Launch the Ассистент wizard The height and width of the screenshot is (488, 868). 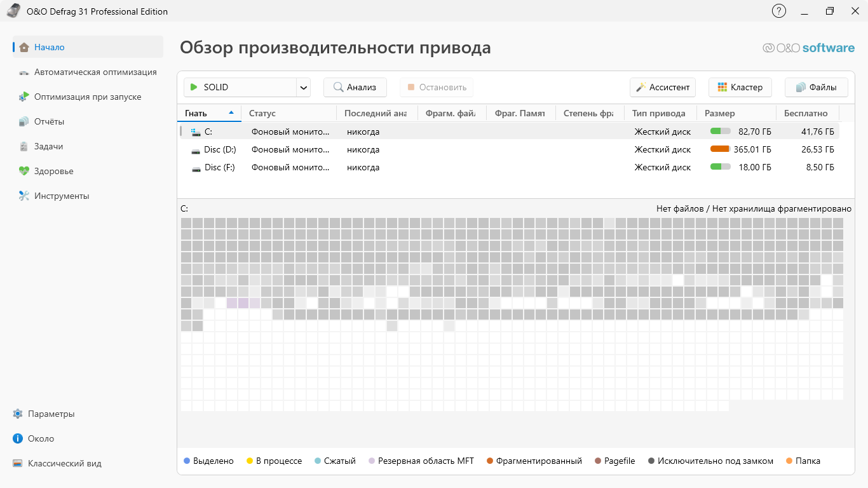tap(663, 87)
